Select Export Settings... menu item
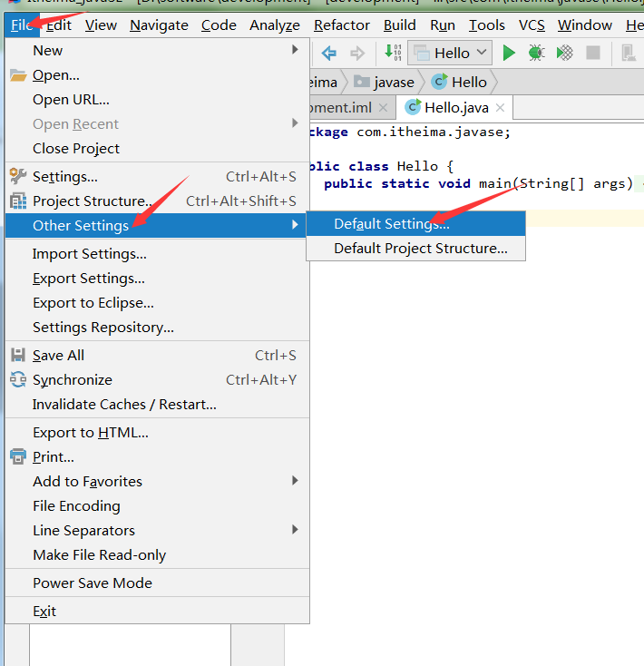 (157, 279)
